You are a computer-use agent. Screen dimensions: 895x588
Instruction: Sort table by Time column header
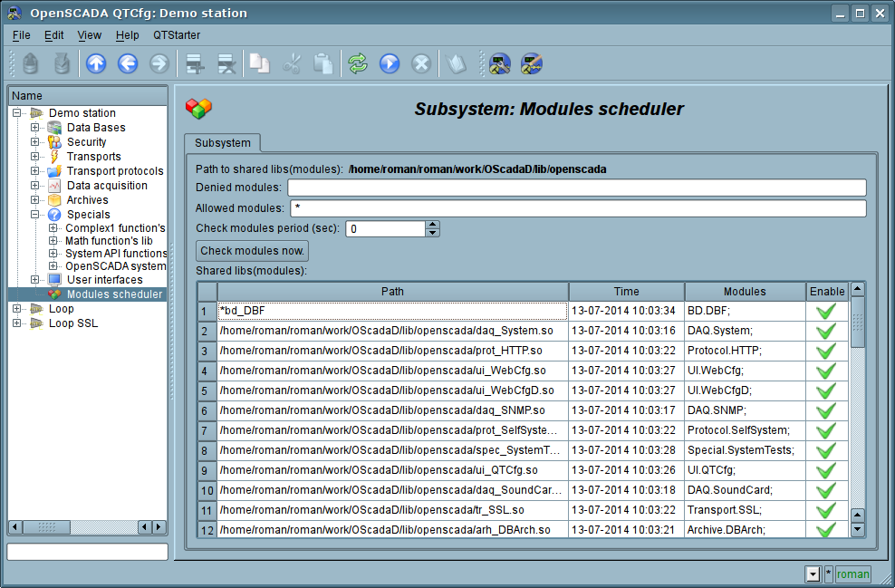click(626, 292)
